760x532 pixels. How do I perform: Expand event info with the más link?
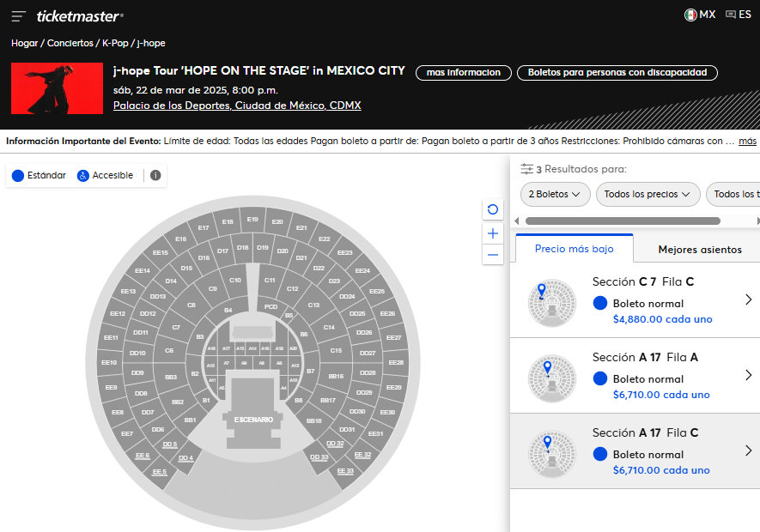747,141
